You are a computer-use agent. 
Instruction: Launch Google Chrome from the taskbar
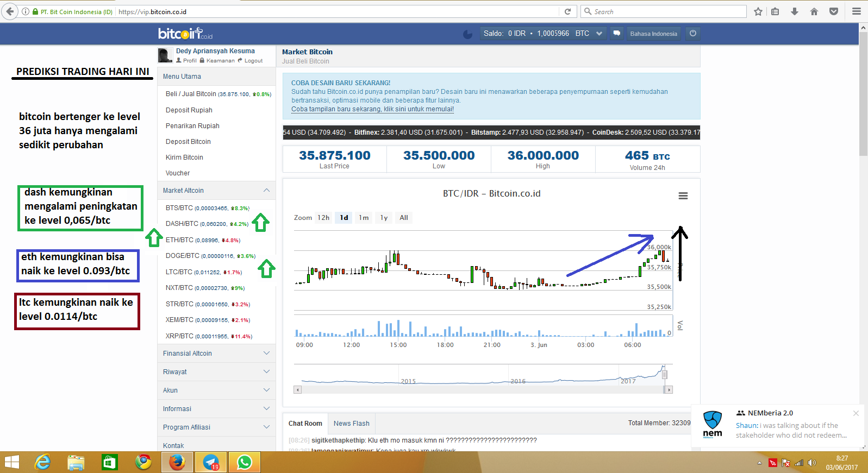(143, 462)
